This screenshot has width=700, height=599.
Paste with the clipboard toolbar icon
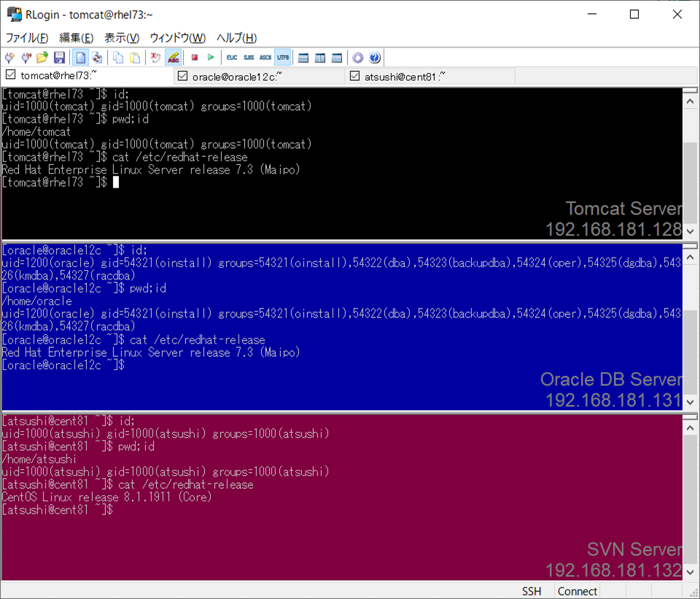pyautogui.click(x=135, y=58)
